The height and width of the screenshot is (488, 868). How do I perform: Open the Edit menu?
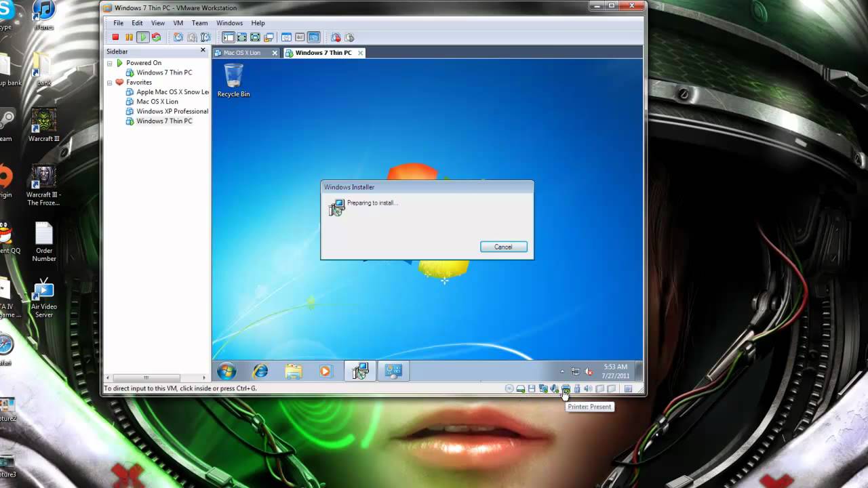point(137,23)
